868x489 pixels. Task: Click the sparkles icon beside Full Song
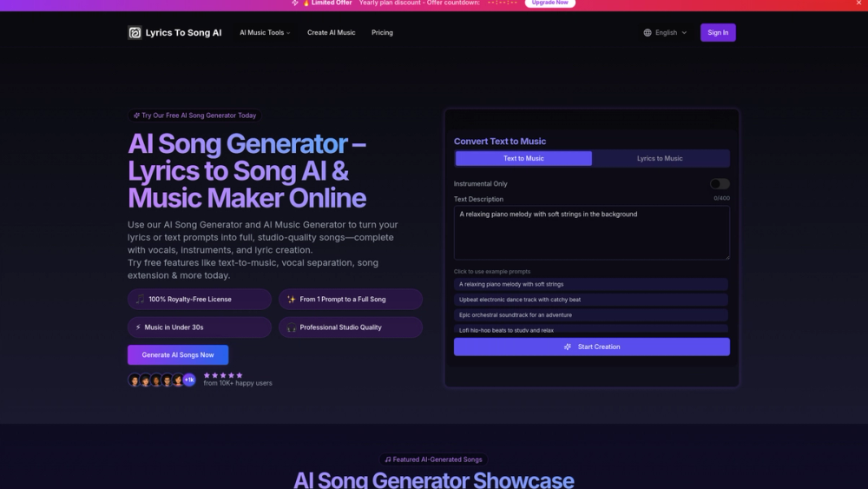point(291,299)
